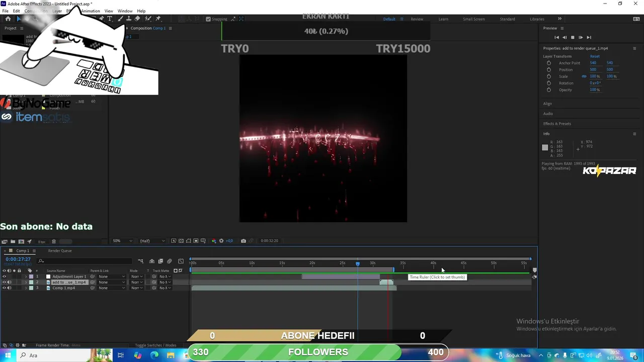Click the reset exposure icon
The height and width of the screenshot is (362, 644).
[221, 241]
